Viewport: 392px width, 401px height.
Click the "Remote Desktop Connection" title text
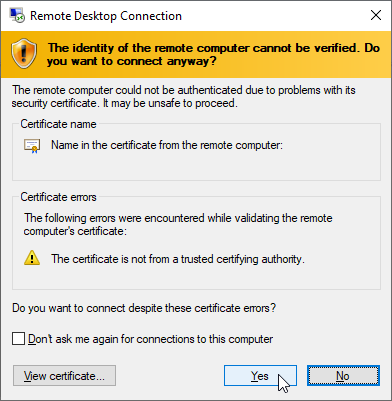[x=106, y=16]
